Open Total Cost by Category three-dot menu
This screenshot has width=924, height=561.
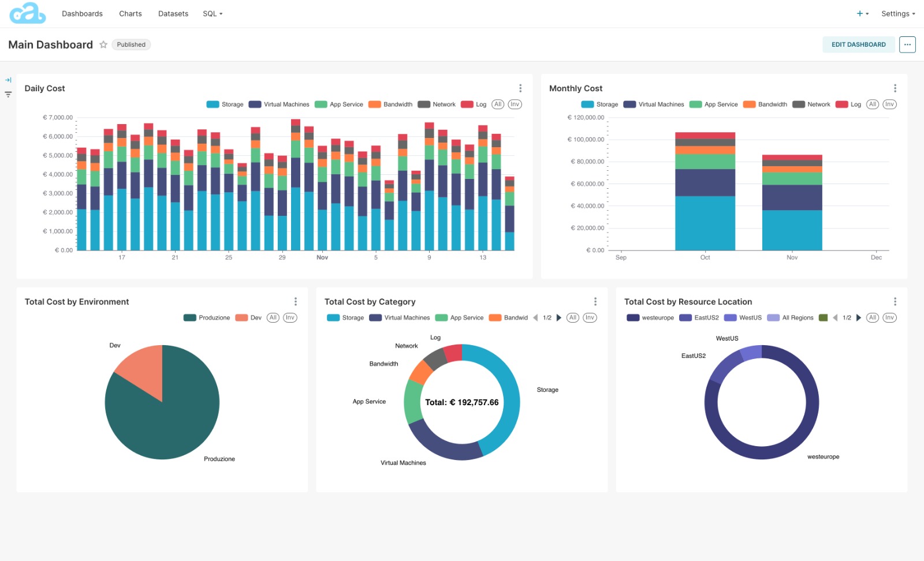[x=595, y=302]
